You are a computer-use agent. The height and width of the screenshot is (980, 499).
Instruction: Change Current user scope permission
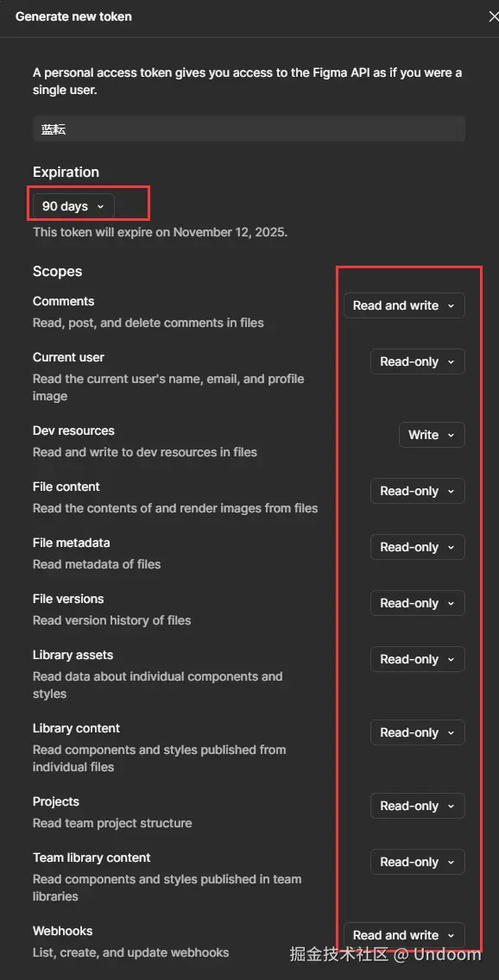pos(418,361)
